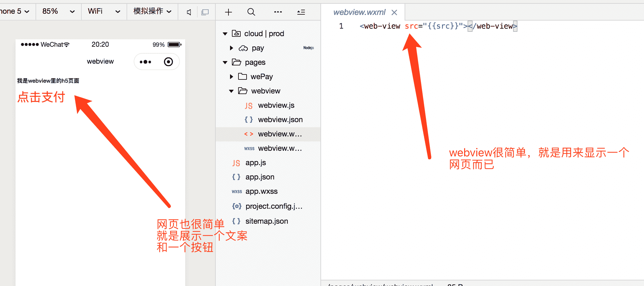Viewport: 644px width, 286px height.
Task: Collapse the webview folder
Action: click(x=231, y=91)
